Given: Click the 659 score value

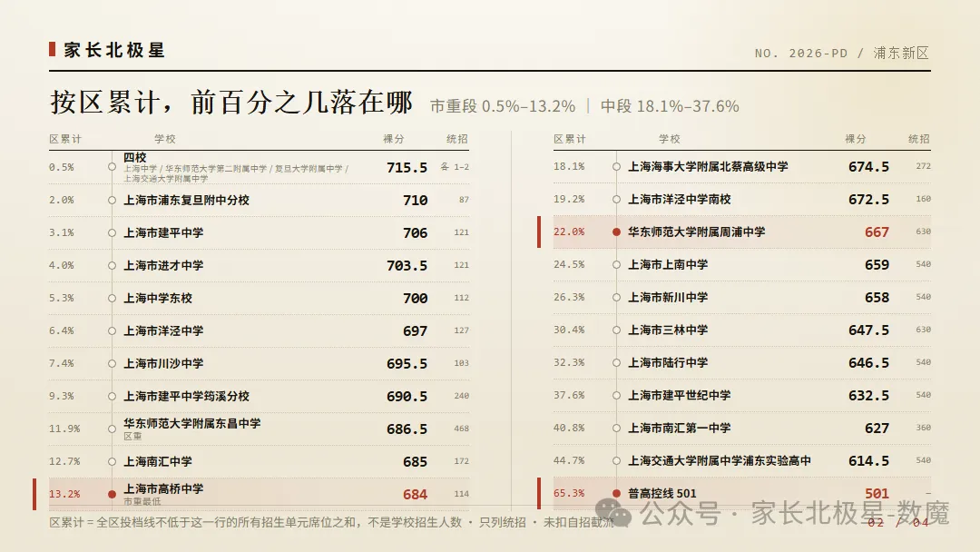Looking at the screenshot, I should click(877, 265).
